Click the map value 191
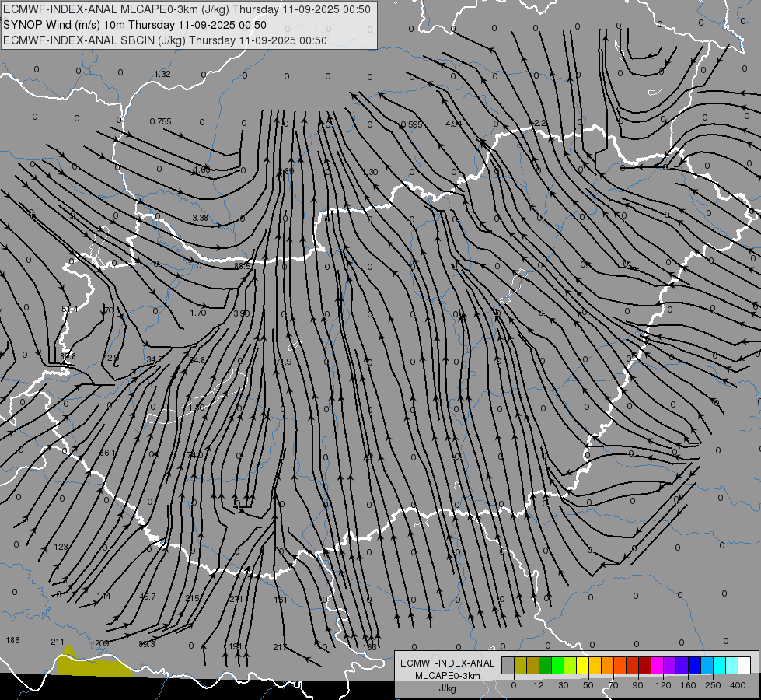 236,646
